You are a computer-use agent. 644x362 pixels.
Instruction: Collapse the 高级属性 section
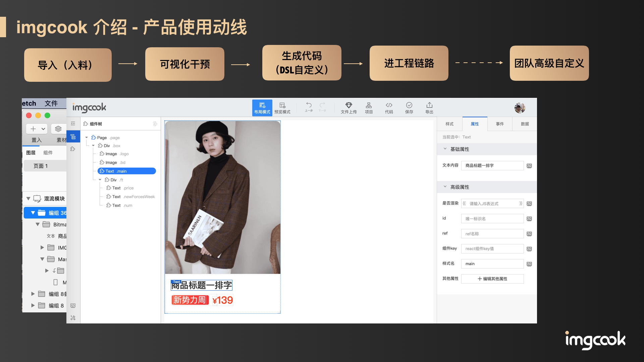coord(445,187)
